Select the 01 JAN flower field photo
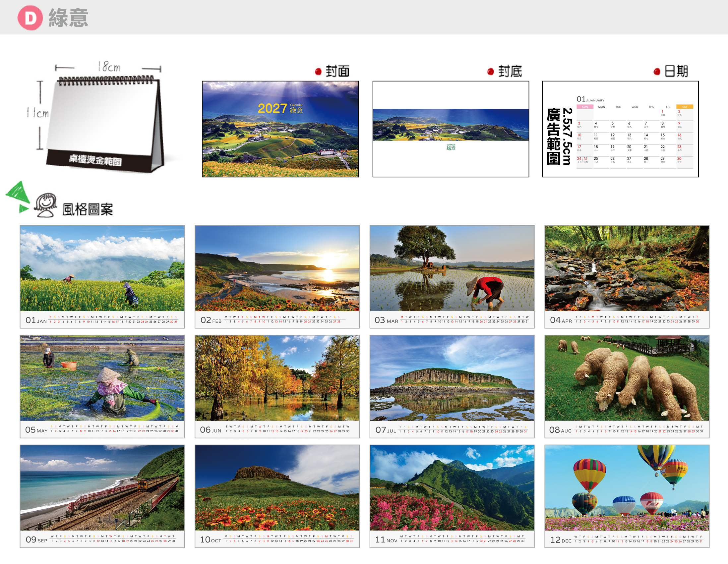The image size is (728, 564). pos(102,268)
